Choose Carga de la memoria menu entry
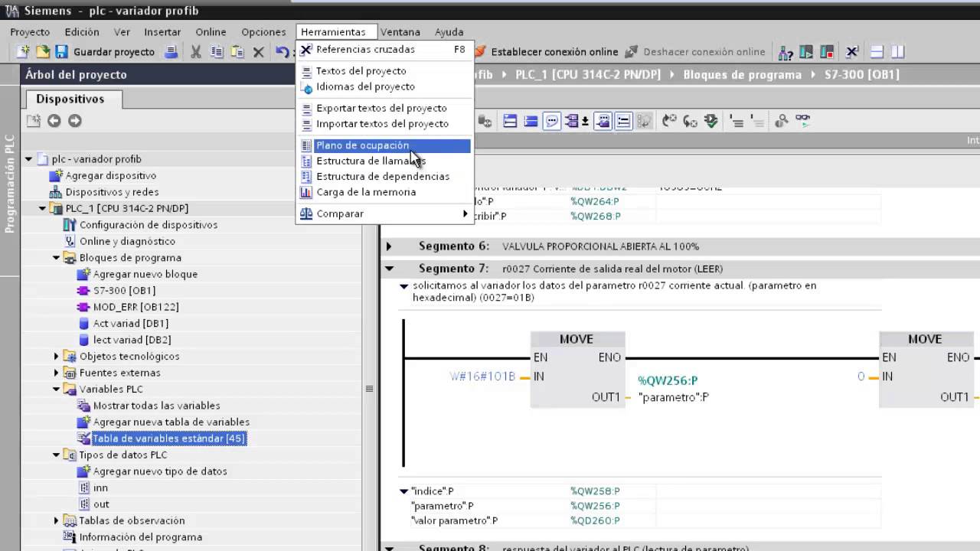Image resolution: width=980 pixels, height=551 pixels. (384, 192)
